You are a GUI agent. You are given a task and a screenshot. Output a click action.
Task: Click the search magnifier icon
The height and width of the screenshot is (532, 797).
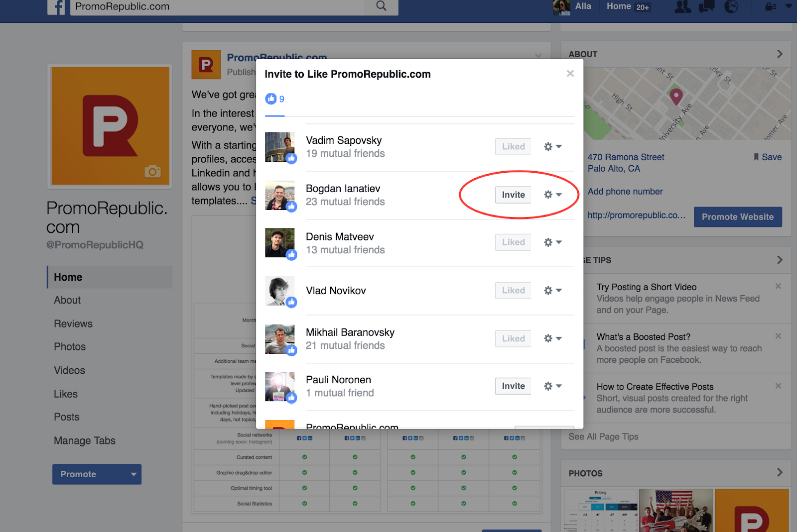[x=381, y=6]
